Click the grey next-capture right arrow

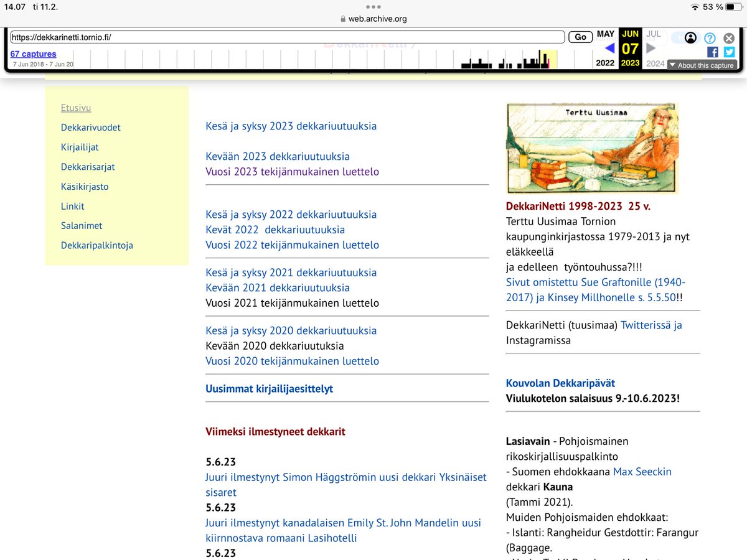pos(651,48)
